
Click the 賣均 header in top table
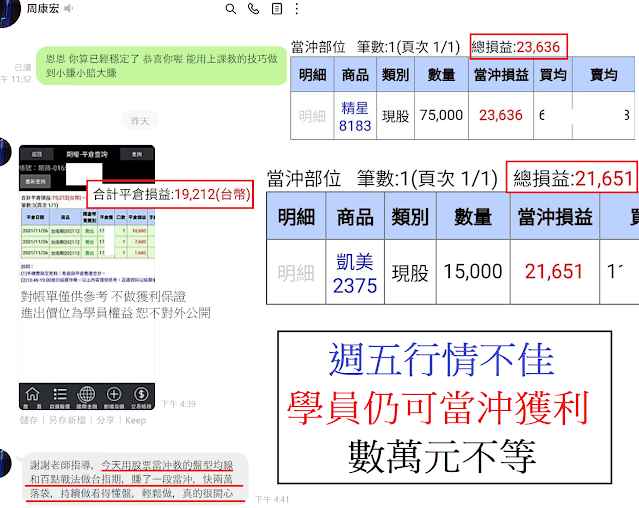click(604, 75)
